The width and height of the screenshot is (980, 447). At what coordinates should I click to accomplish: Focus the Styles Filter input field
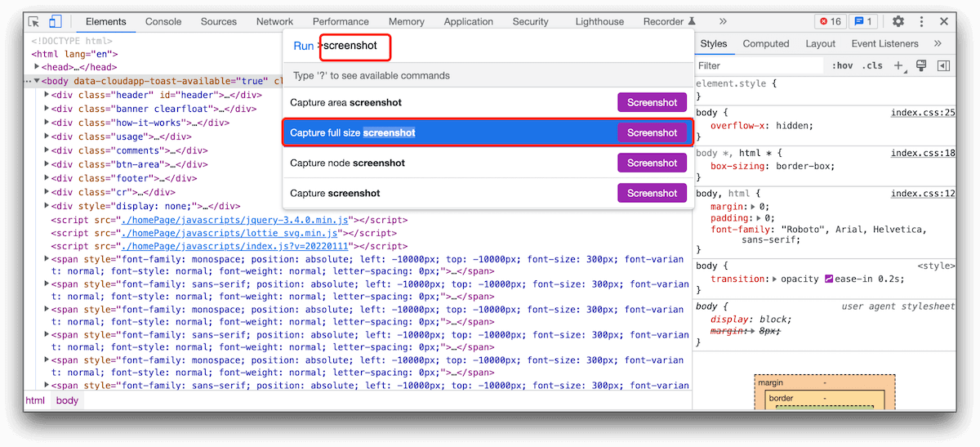759,65
